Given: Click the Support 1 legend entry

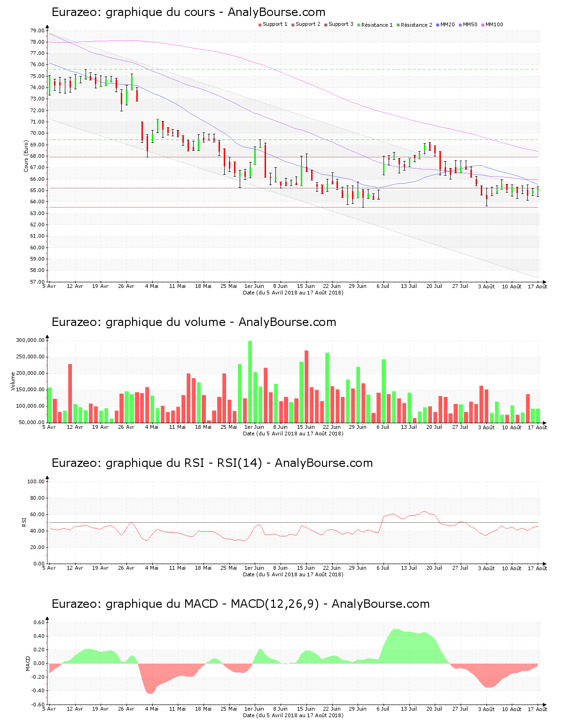Looking at the screenshot, I should click(273, 24).
